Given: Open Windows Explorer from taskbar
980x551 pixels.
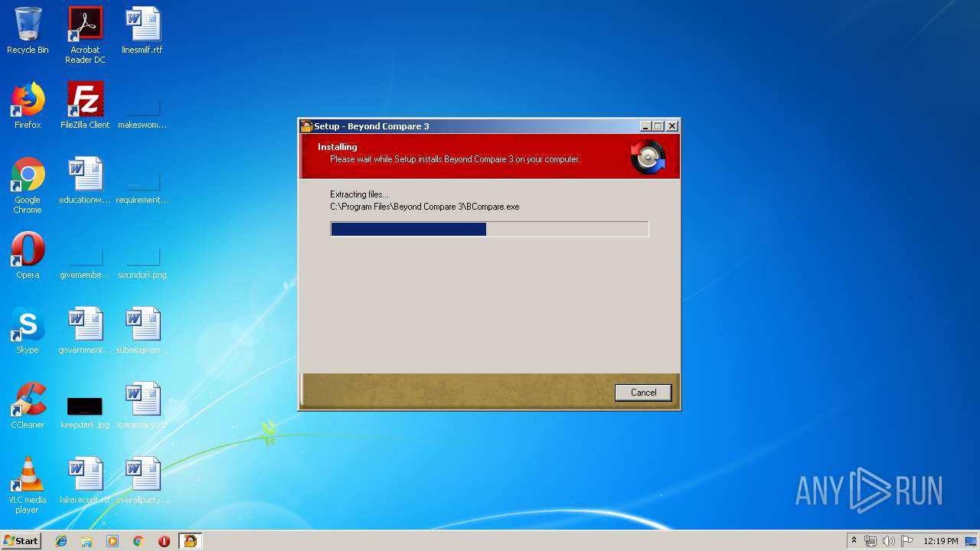Looking at the screenshot, I should (87, 541).
